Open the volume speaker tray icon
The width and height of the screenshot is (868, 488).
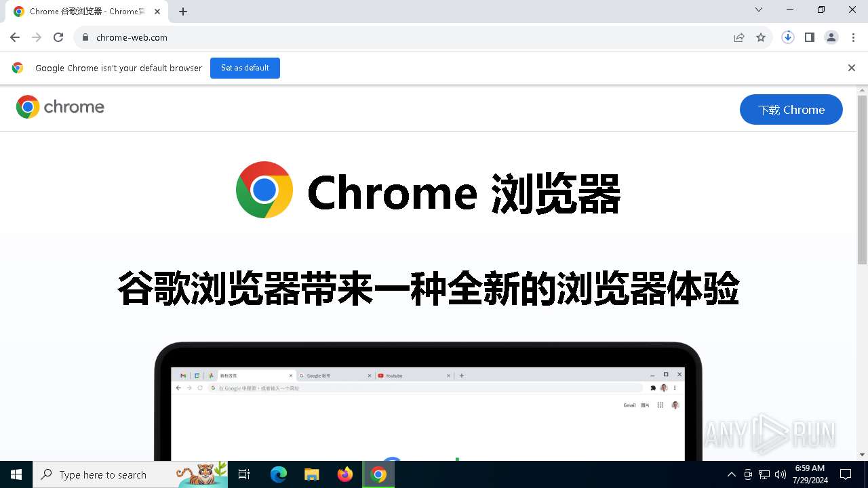pyautogui.click(x=781, y=474)
